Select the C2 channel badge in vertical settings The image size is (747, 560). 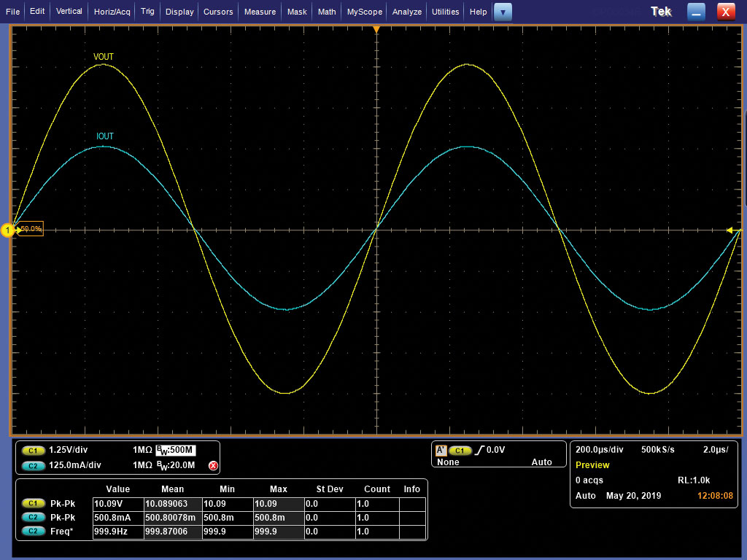coord(33,466)
